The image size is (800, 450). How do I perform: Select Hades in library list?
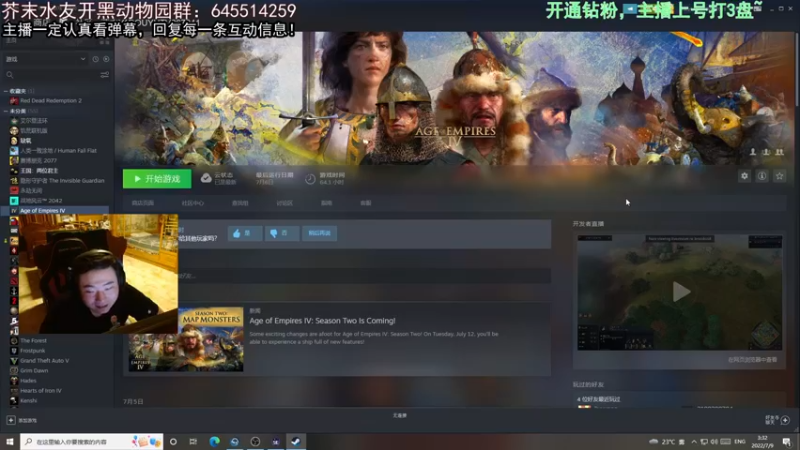coord(28,381)
